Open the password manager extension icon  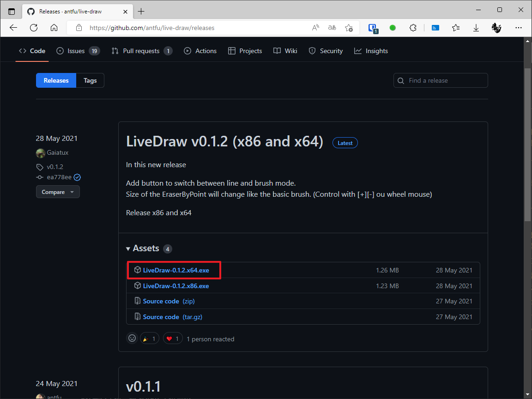(x=373, y=28)
